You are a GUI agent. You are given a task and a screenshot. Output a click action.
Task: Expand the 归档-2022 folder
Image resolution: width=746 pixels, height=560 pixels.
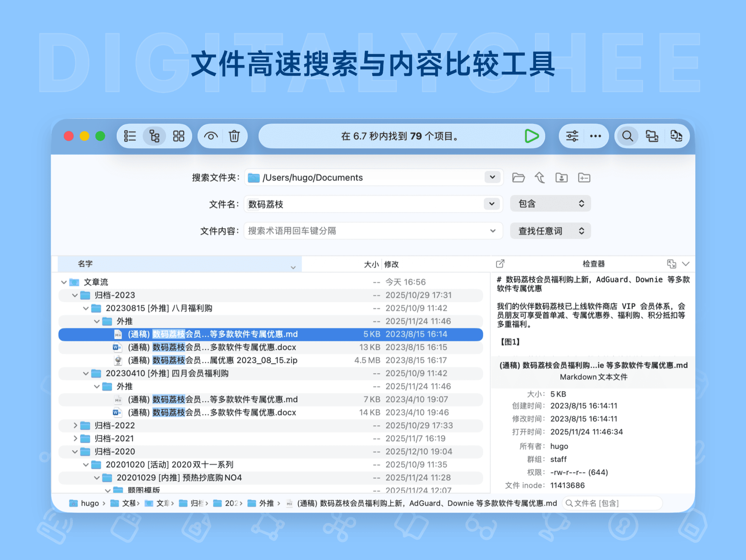(75, 425)
